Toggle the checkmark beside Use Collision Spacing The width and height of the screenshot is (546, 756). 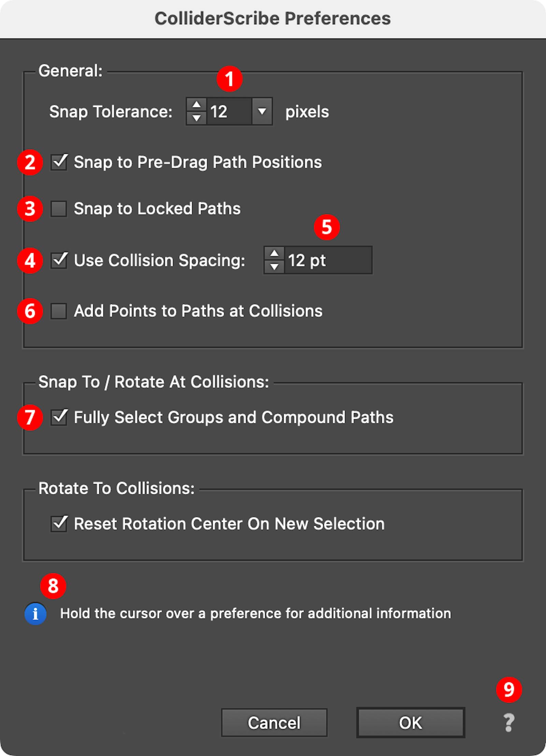(x=59, y=260)
